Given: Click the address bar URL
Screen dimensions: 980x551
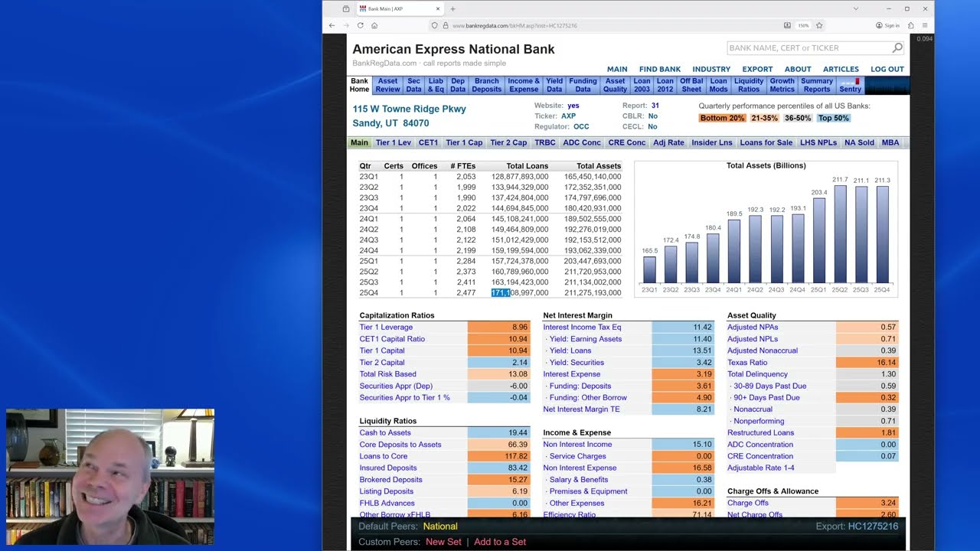Looking at the screenshot, I should (514, 25).
